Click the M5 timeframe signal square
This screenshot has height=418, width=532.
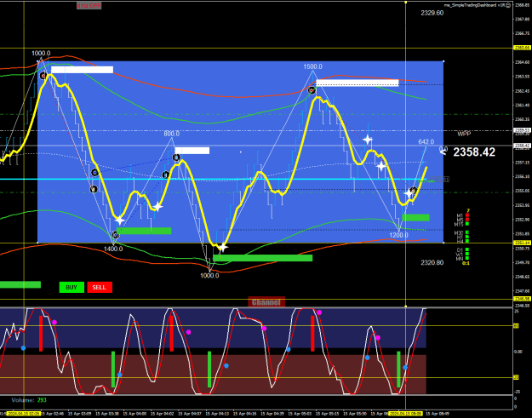pyautogui.click(x=467, y=219)
